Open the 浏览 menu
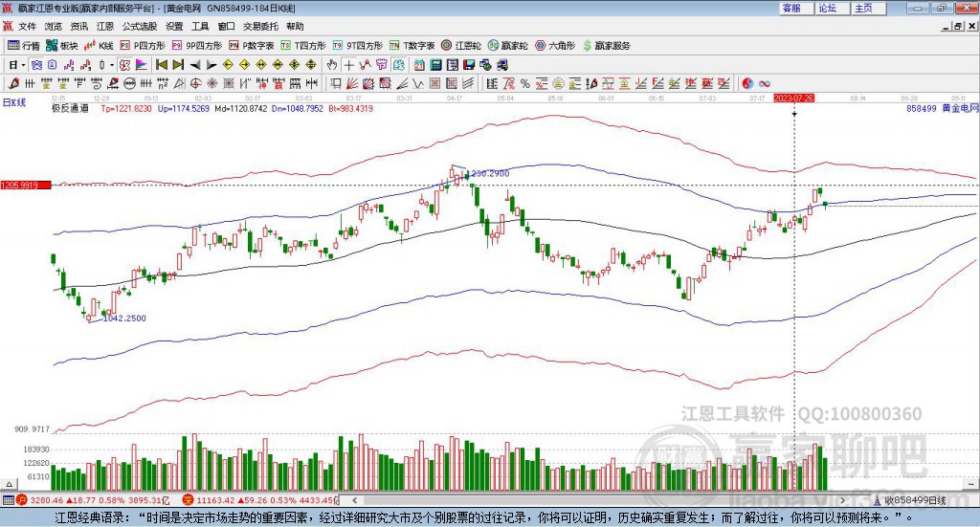The image size is (980, 527). point(54,26)
